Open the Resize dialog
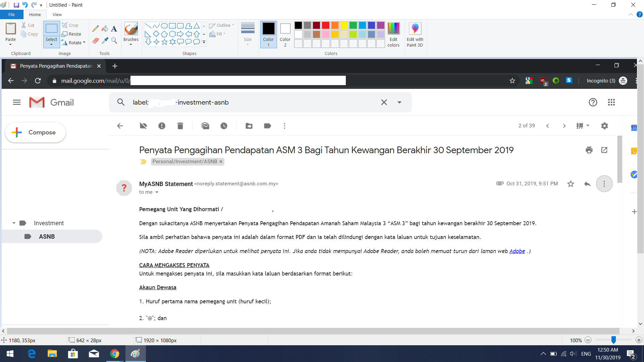 click(71, 34)
